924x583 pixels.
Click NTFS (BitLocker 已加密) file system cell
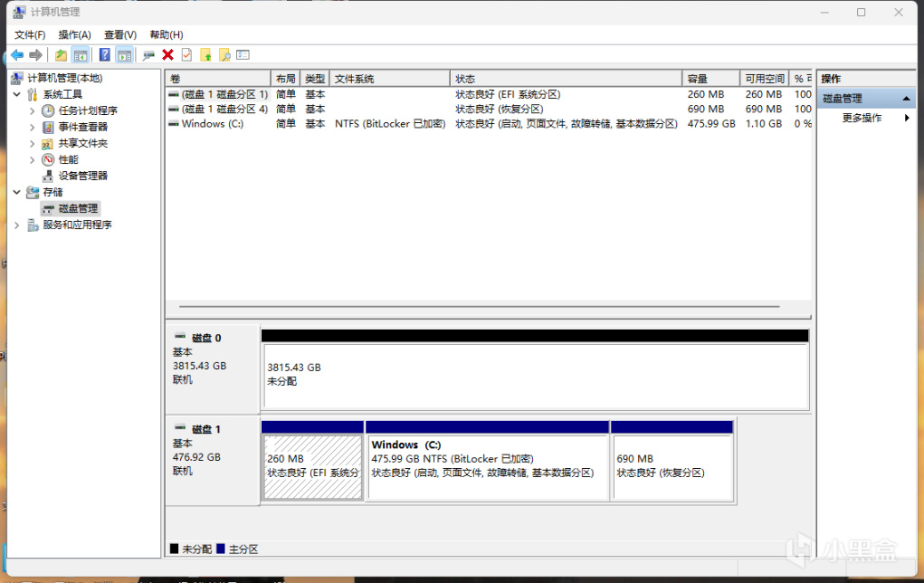(x=389, y=124)
